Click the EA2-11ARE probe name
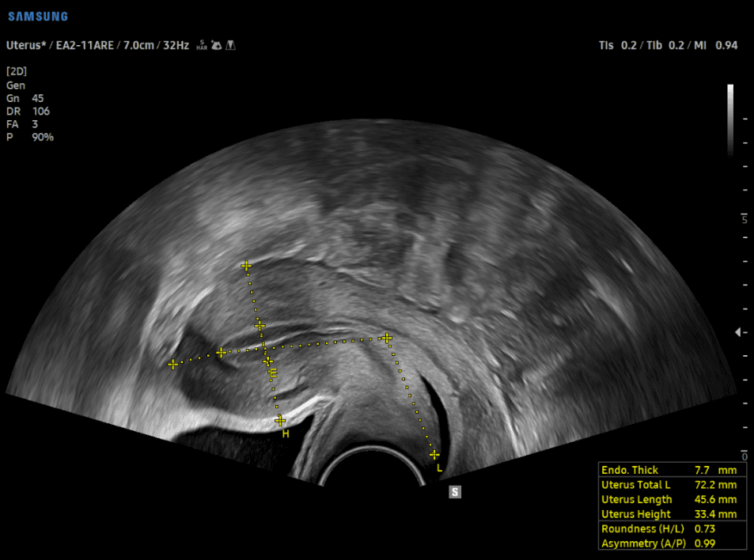Image resolution: width=754 pixels, height=560 pixels. (x=85, y=45)
